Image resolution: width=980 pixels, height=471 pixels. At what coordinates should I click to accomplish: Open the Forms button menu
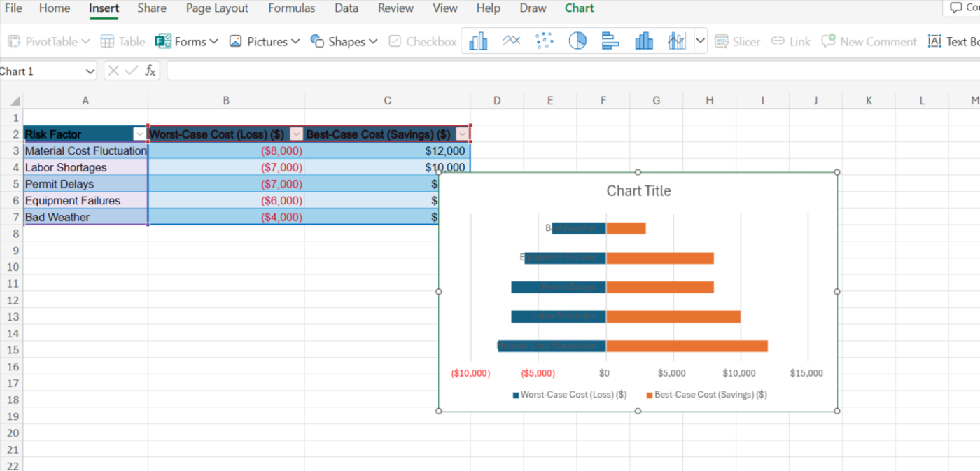pos(186,41)
